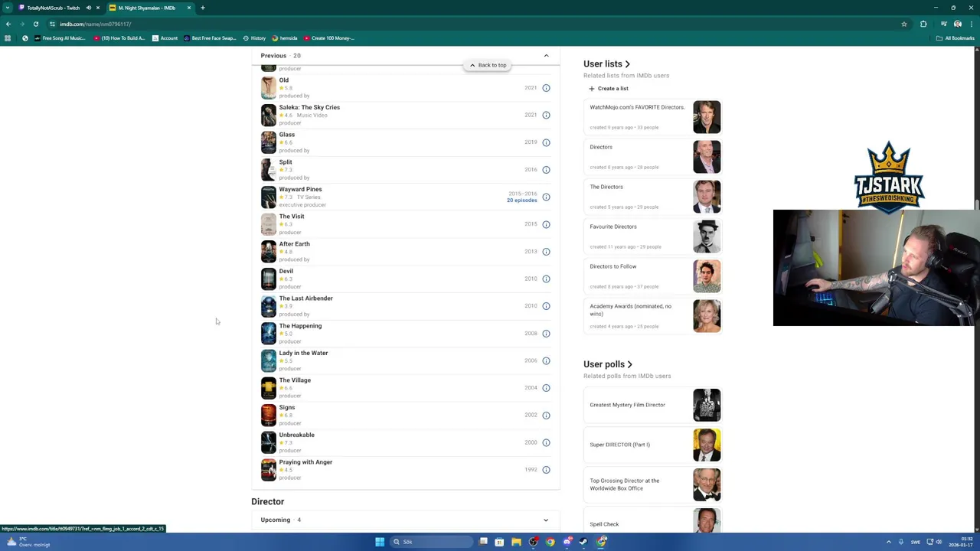Open info icon for Wayward Pines
Image resolution: width=980 pixels, height=551 pixels.
tap(546, 197)
